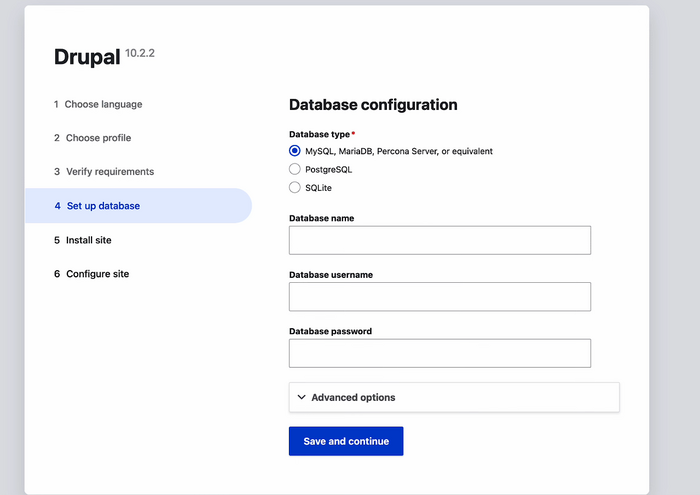Expand the Advanced options section
Image resolution: width=700 pixels, height=495 pixels.
pyautogui.click(x=454, y=397)
